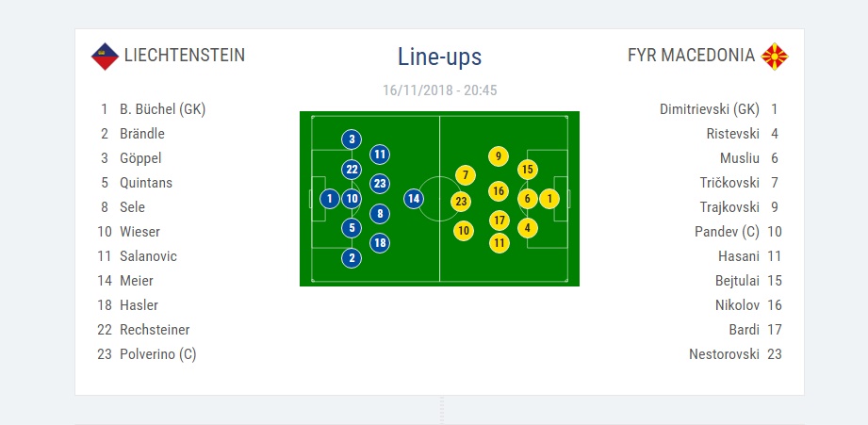
Task: Select blue player marker number 18
Action: click(380, 242)
